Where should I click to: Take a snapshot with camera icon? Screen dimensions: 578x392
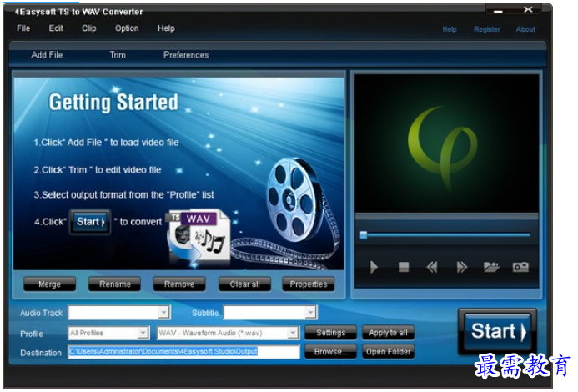[520, 267]
